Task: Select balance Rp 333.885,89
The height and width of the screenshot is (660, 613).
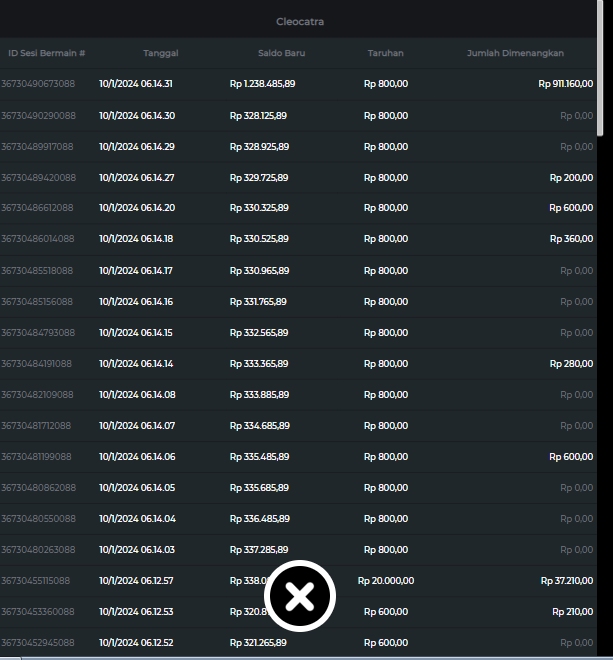Action: pyautogui.click(x=259, y=395)
